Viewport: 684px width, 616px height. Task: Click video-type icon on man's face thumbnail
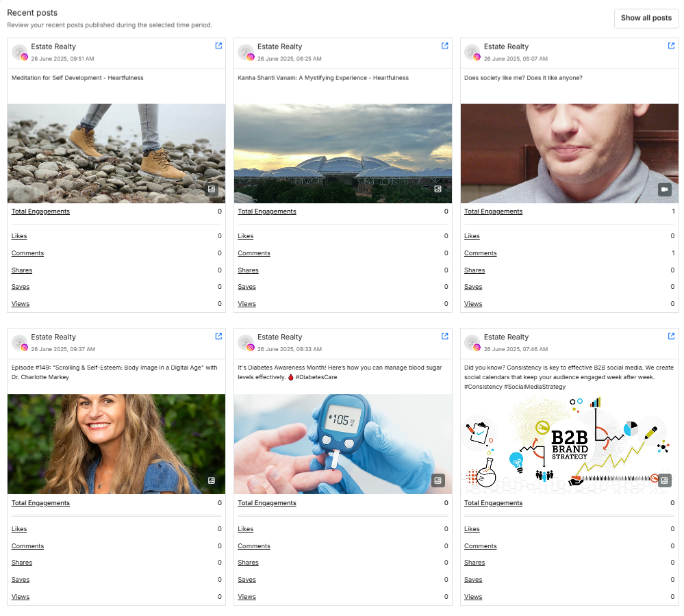point(664,189)
